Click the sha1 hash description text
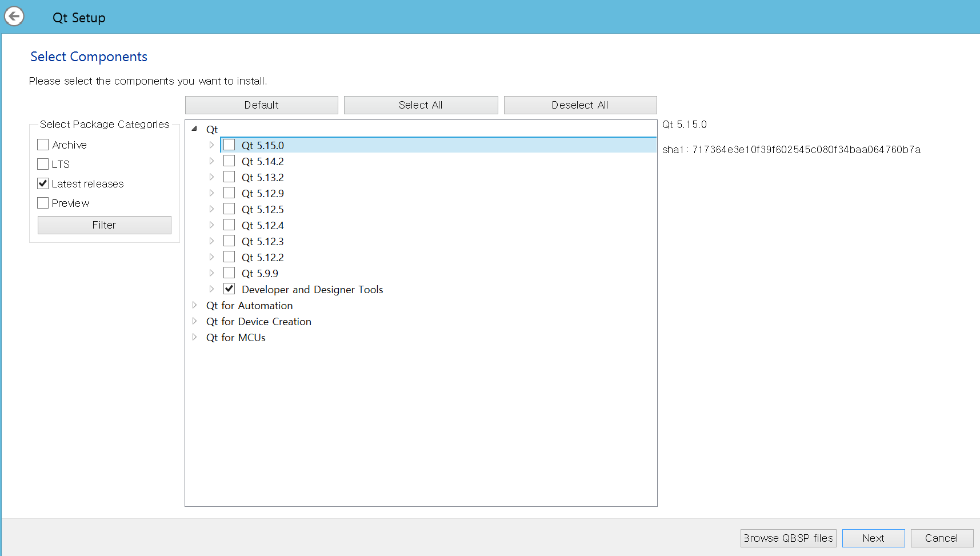 tap(791, 150)
